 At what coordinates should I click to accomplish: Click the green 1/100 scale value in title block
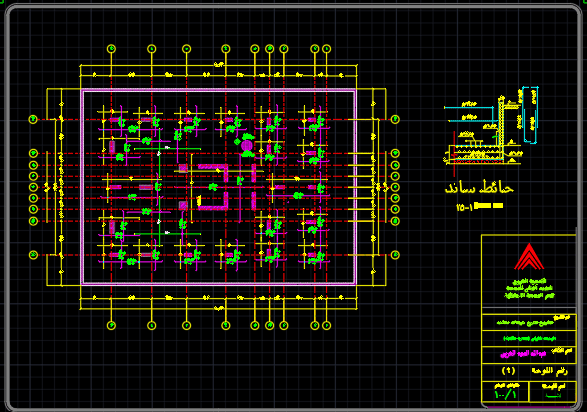(x=505, y=394)
